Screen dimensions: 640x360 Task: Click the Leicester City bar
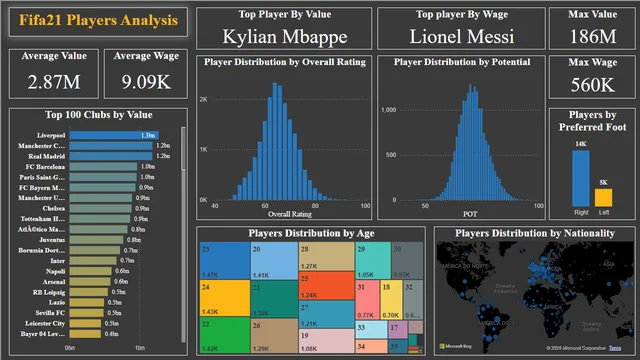point(85,323)
